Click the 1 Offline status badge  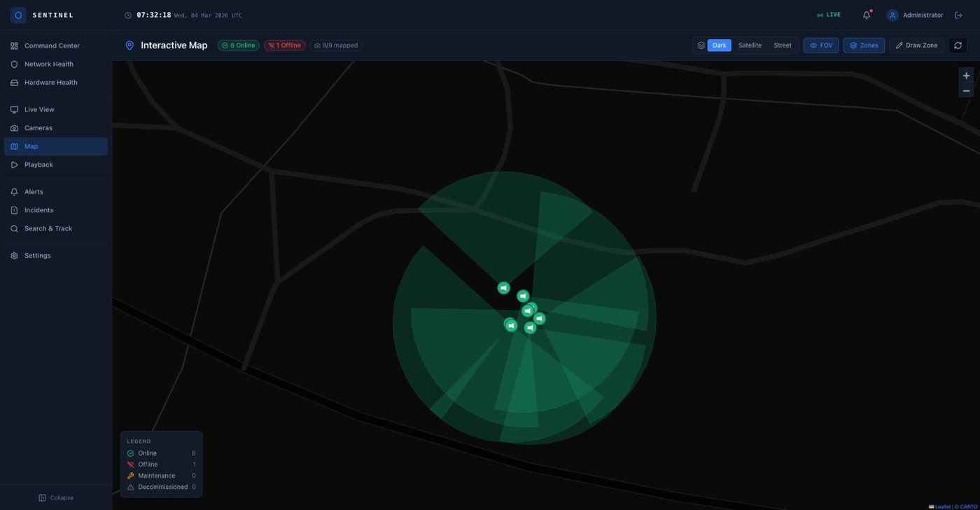284,46
